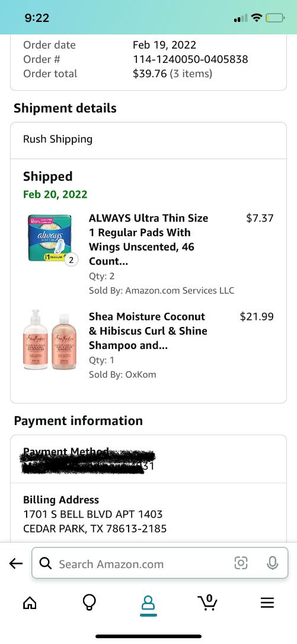
Task: Select the account profile tab
Action: [148, 602]
